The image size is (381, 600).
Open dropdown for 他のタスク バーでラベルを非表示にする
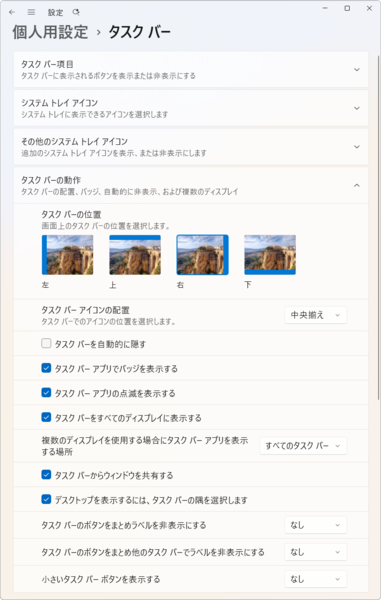click(x=316, y=552)
